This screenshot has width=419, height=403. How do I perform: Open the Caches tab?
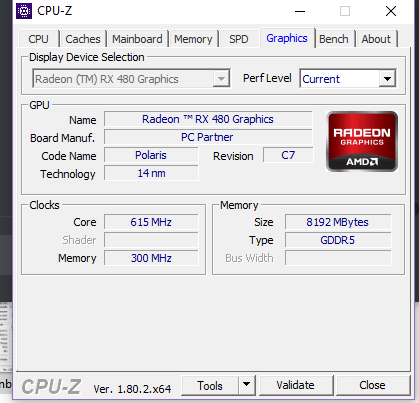click(x=83, y=39)
